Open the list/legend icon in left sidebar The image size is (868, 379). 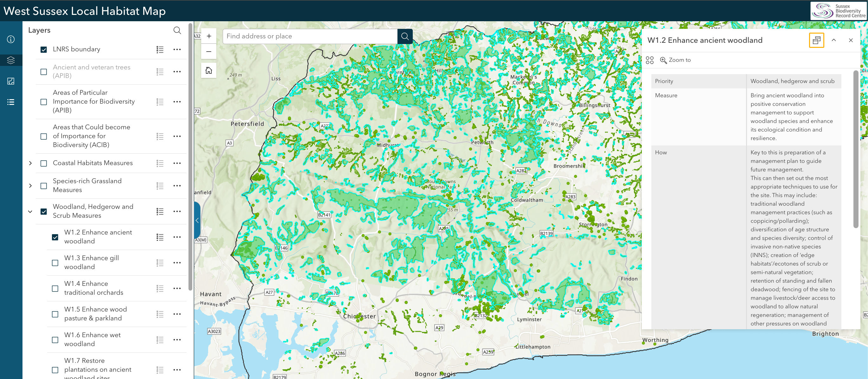click(x=11, y=102)
